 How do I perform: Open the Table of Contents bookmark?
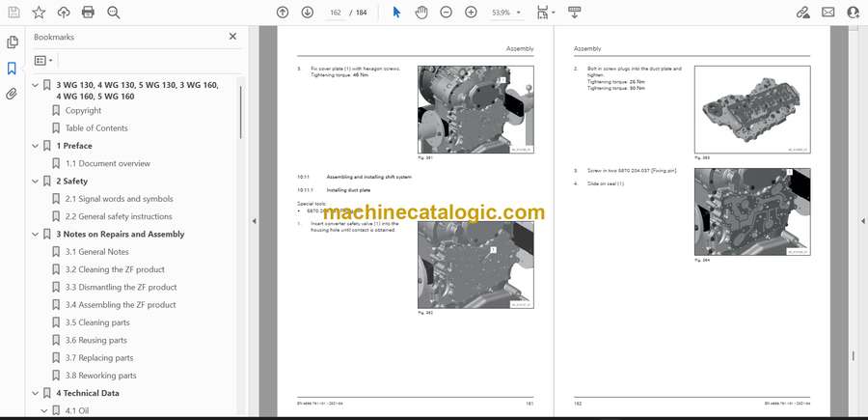[x=96, y=128]
